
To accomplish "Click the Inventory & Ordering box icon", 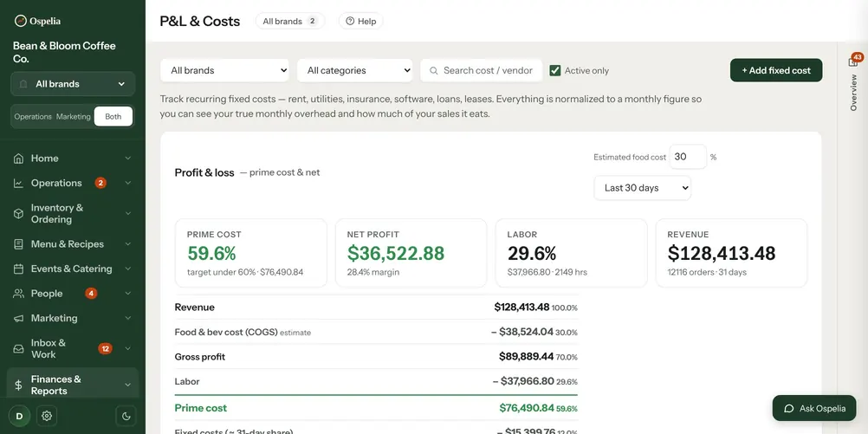I will 18,214.
